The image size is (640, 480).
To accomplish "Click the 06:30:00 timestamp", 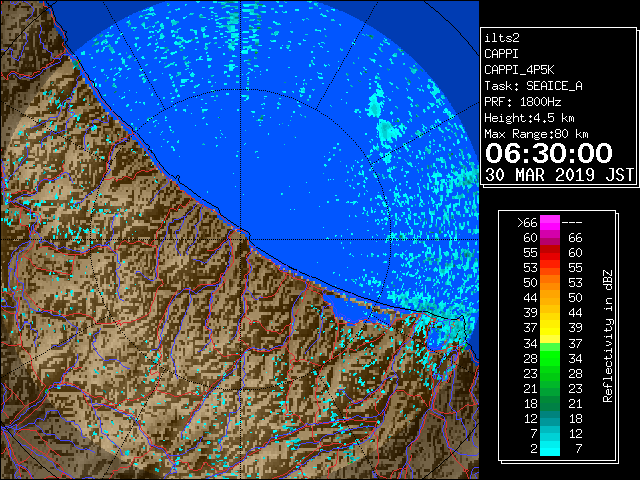I will point(549,153).
